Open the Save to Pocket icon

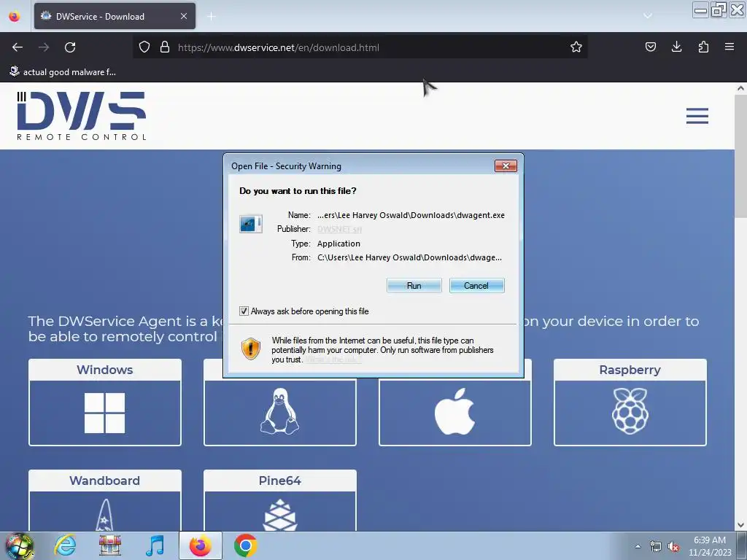click(x=650, y=47)
